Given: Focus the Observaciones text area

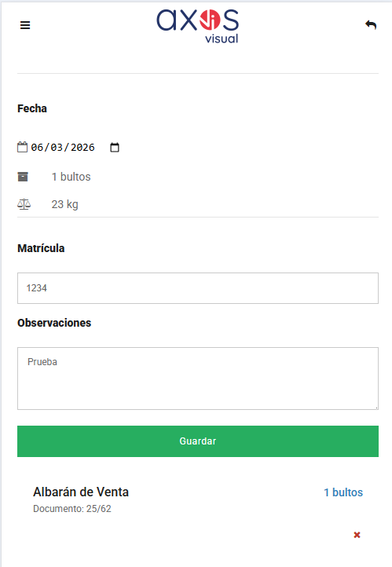Looking at the screenshot, I should 198,379.
